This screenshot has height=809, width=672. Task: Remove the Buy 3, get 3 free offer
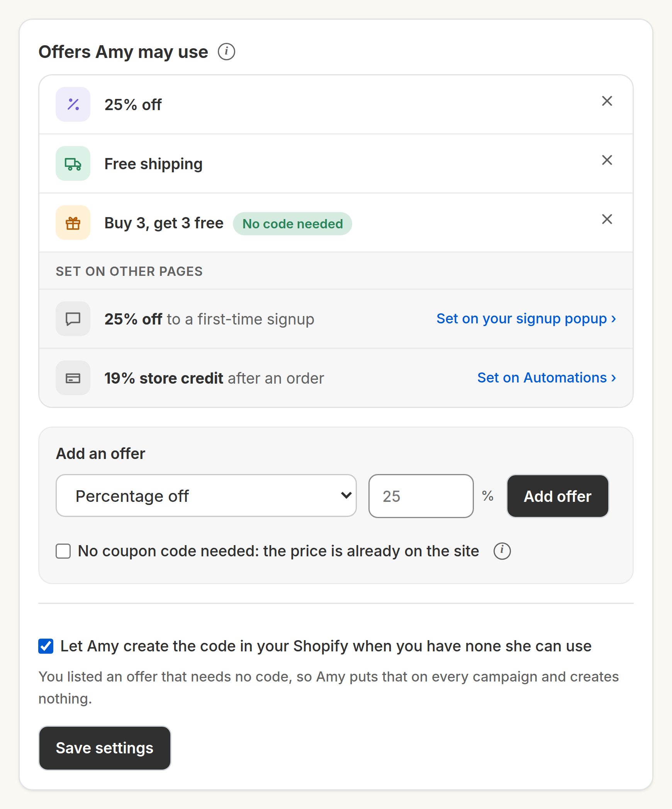click(607, 219)
